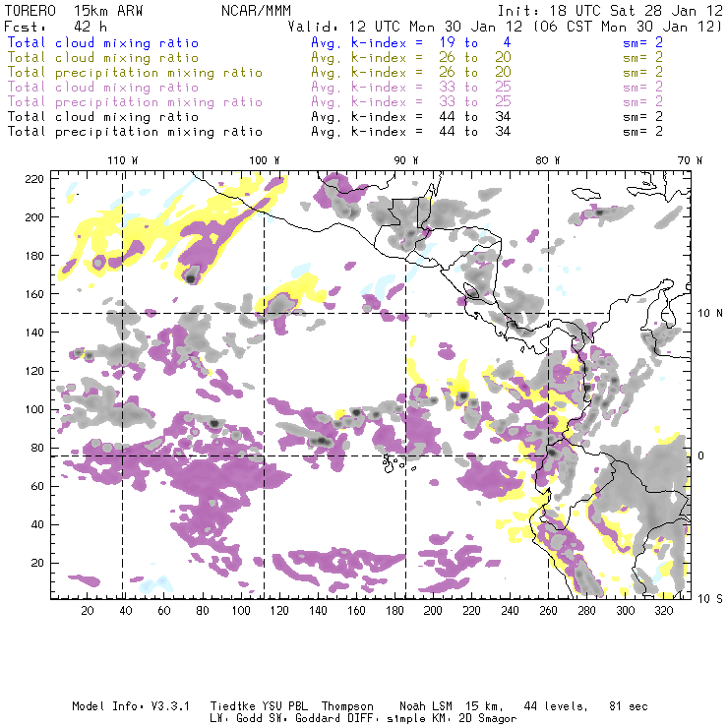Select the "320" tick label on the horizontal axis
The height and width of the screenshot is (728, 728).
coord(664,611)
